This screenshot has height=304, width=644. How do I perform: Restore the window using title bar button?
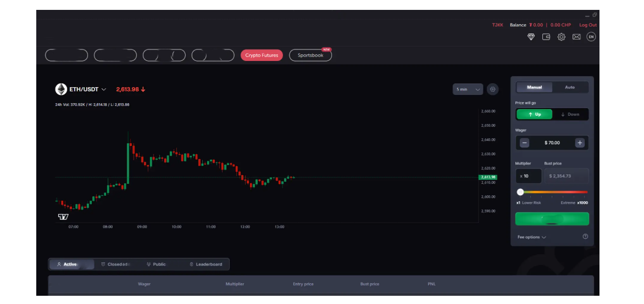595,15
